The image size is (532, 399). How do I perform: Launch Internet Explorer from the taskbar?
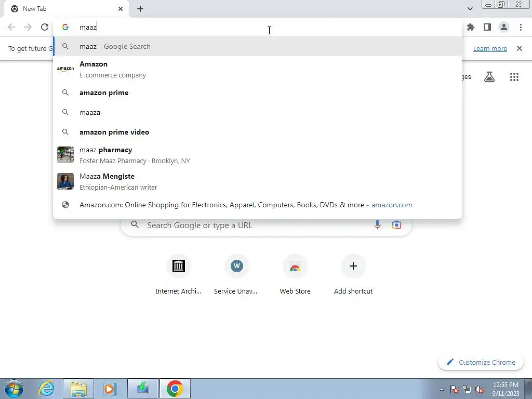[46, 389]
